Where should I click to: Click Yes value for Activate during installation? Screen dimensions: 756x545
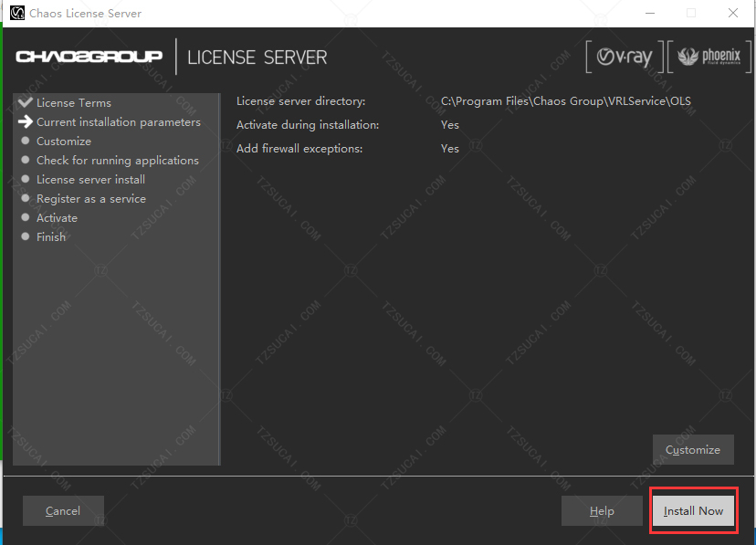point(450,125)
